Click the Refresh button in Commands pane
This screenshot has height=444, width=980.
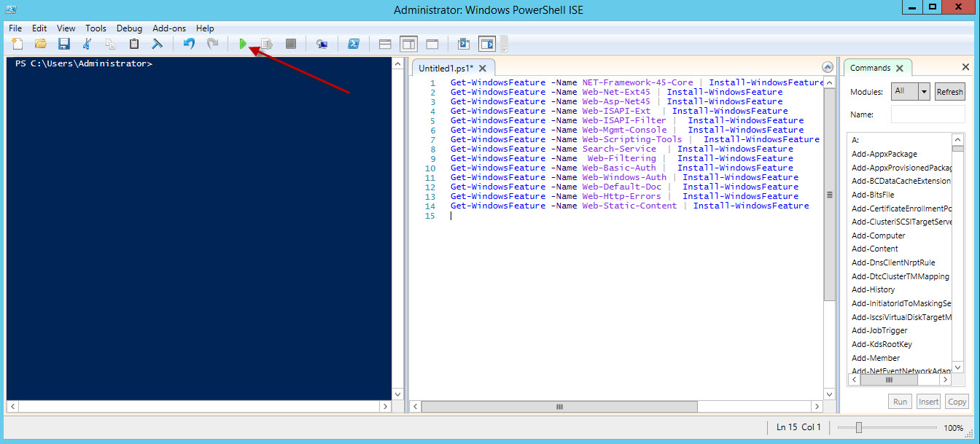[x=949, y=91]
